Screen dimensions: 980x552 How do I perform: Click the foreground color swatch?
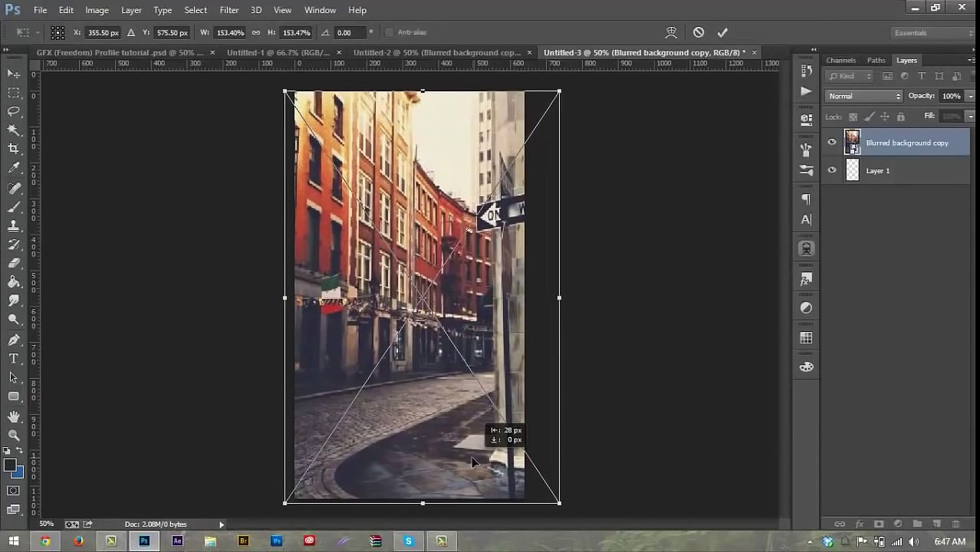10,465
